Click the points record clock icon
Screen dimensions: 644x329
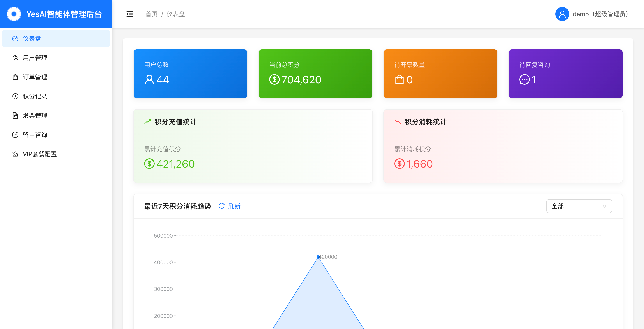(15, 96)
